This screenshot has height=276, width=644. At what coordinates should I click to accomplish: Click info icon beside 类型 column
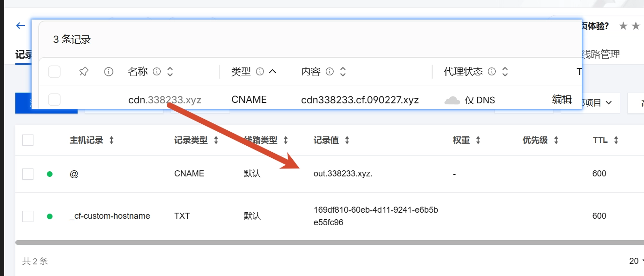pos(260,72)
